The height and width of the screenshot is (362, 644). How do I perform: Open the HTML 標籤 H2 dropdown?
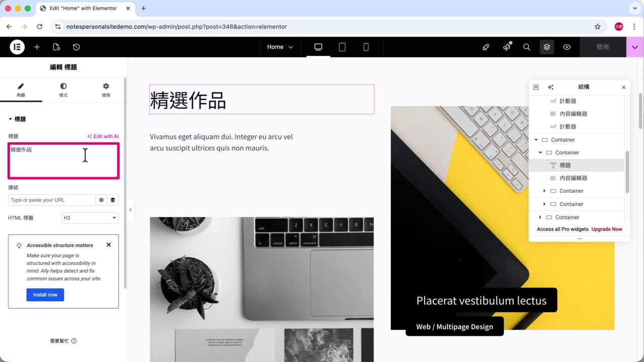[x=90, y=218]
